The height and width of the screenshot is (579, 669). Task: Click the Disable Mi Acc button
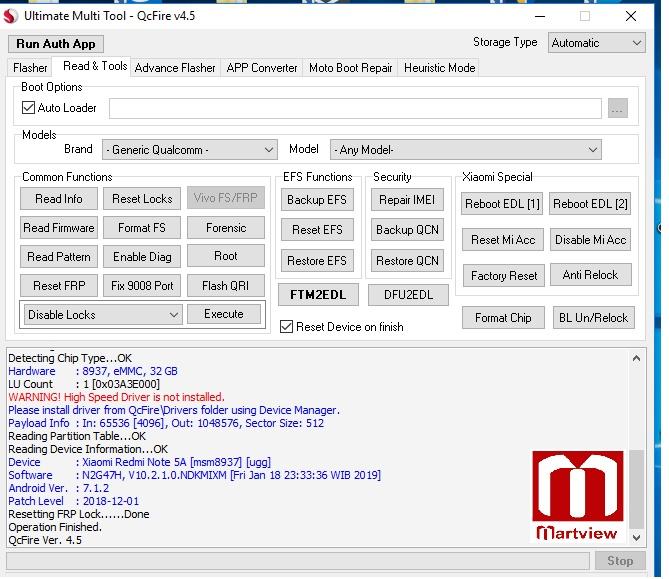590,240
